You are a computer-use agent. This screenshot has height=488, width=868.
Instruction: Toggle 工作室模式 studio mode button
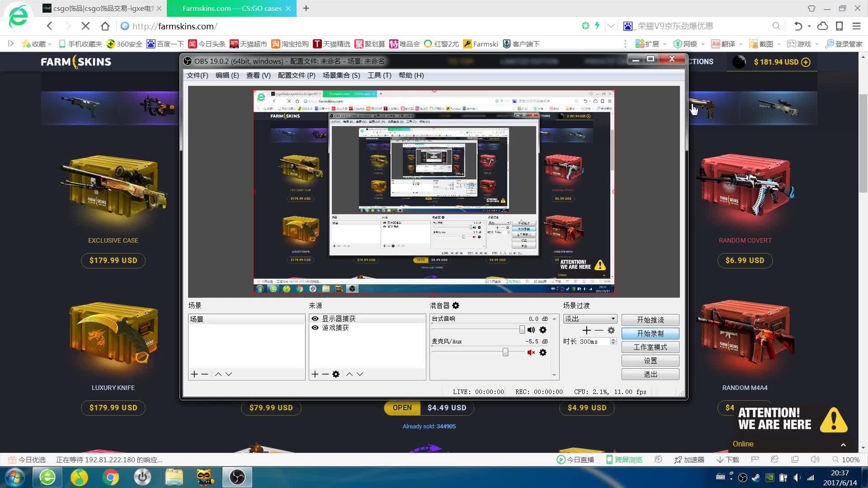[650, 347]
